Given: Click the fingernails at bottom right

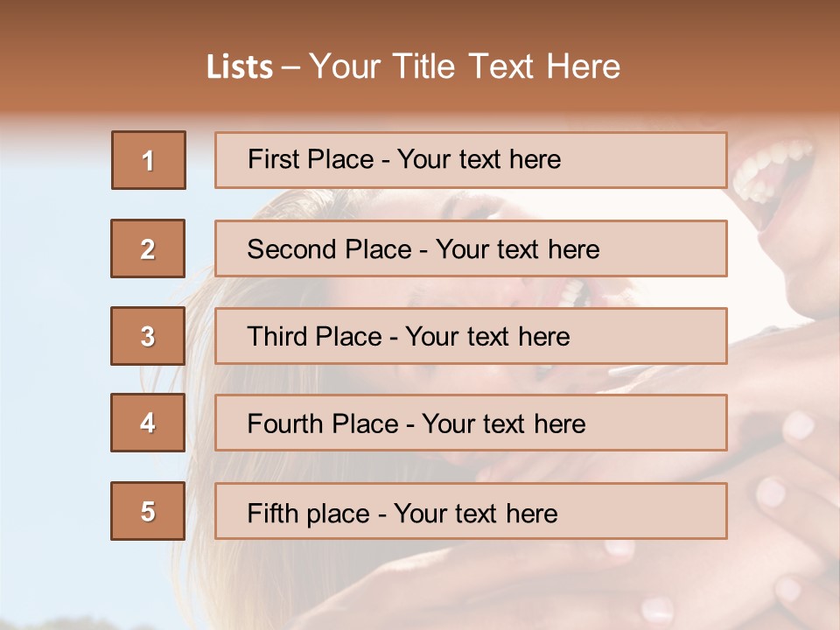Looking at the screenshot, I should pyautogui.click(x=656, y=608).
